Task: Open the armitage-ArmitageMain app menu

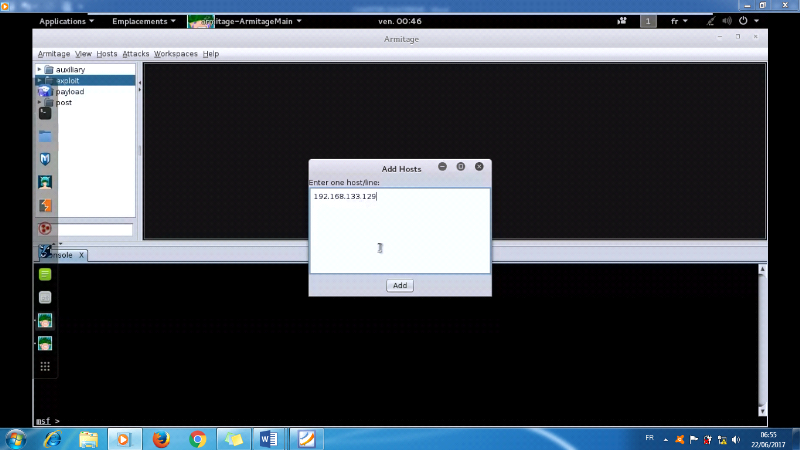Action: pyautogui.click(x=245, y=21)
